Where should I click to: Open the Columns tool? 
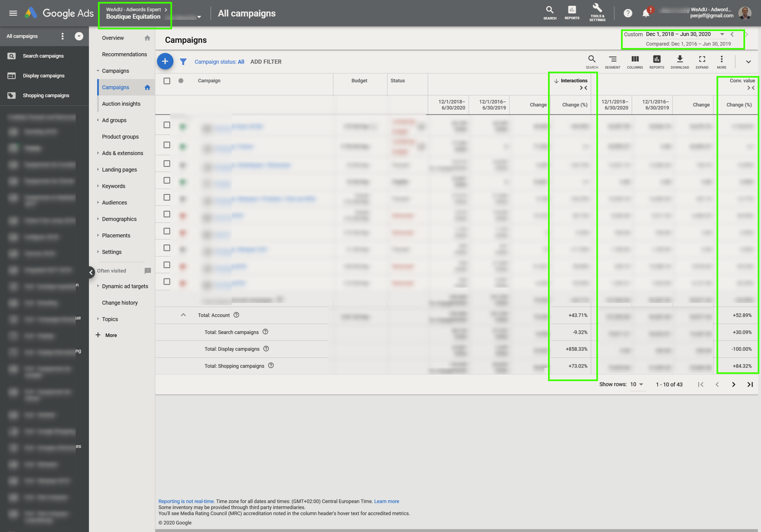[x=635, y=62]
